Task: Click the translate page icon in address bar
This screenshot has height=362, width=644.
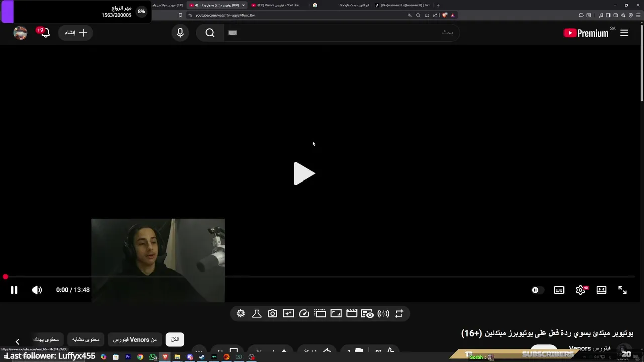Action: click(410, 15)
